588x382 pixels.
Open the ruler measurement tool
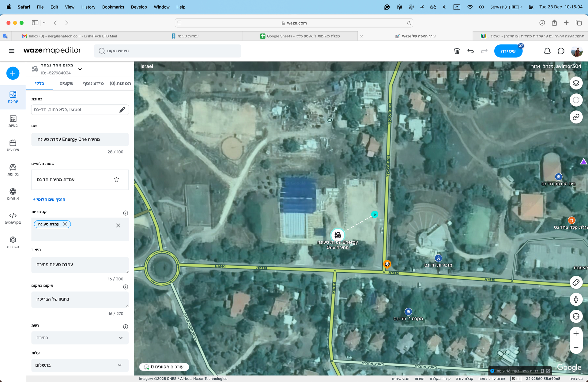tap(576, 282)
